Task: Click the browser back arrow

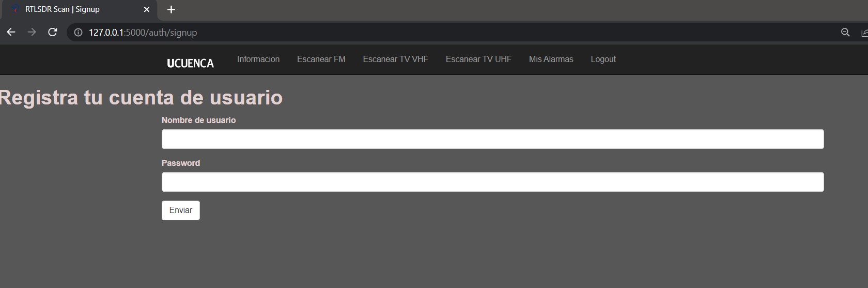Action: [11, 32]
